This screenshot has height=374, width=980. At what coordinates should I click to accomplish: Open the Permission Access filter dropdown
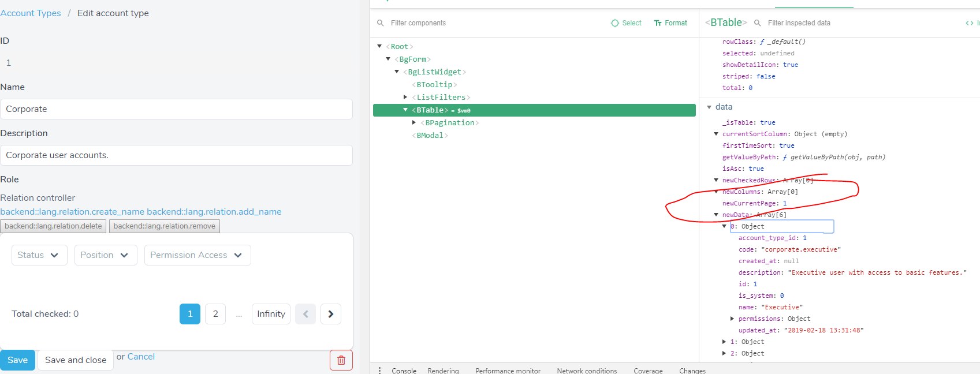pyautogui.click(x=198, y=255)
